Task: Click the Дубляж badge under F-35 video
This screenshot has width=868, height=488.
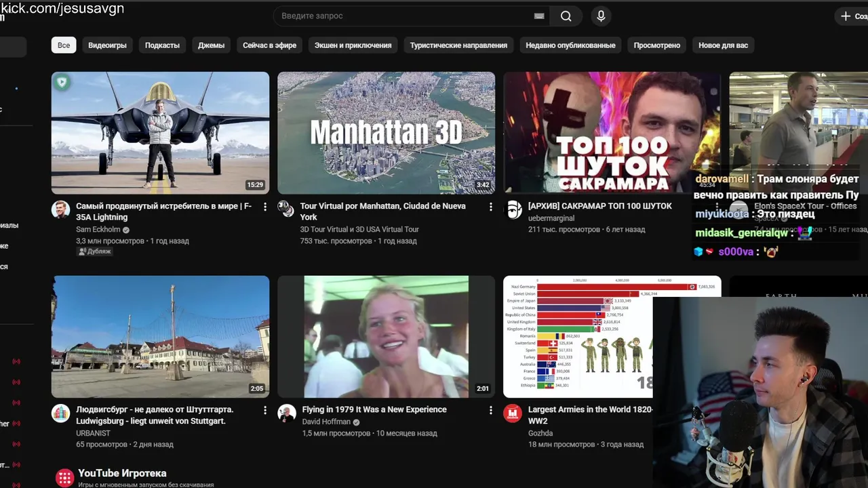Action: pyautogui.click(x=94, y=251)
